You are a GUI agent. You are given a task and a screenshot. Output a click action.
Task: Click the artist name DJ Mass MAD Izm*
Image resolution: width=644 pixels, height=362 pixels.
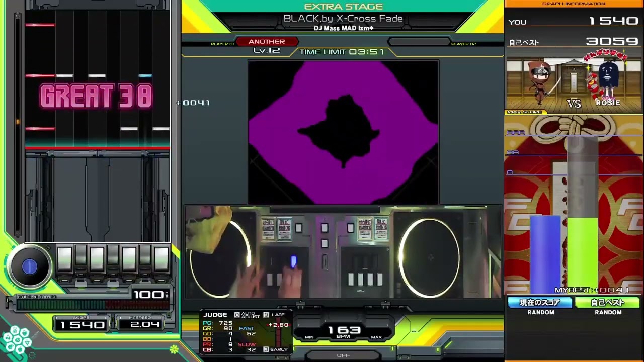[x=343, y=28]
